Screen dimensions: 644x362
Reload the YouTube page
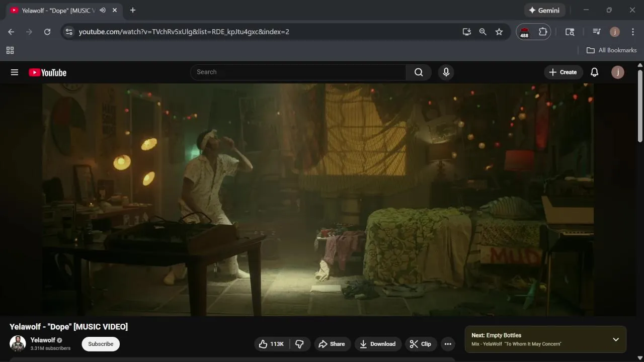click(x=47, y=32)
